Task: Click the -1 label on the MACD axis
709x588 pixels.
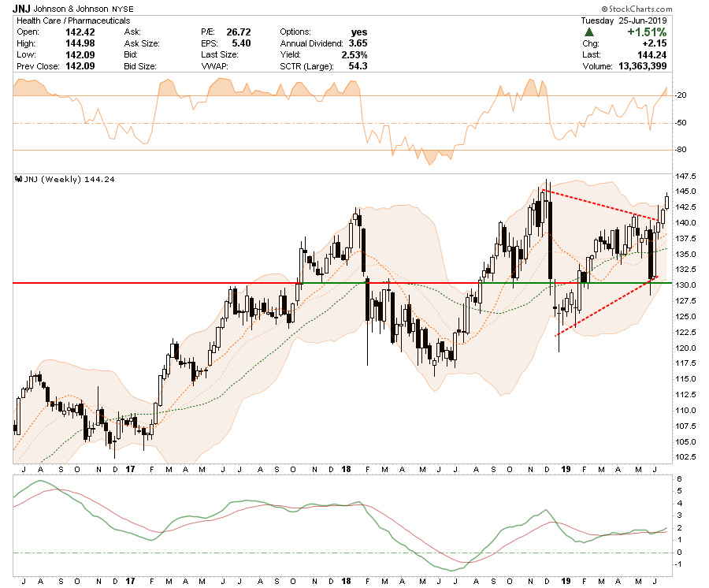Action: (679, 564)
